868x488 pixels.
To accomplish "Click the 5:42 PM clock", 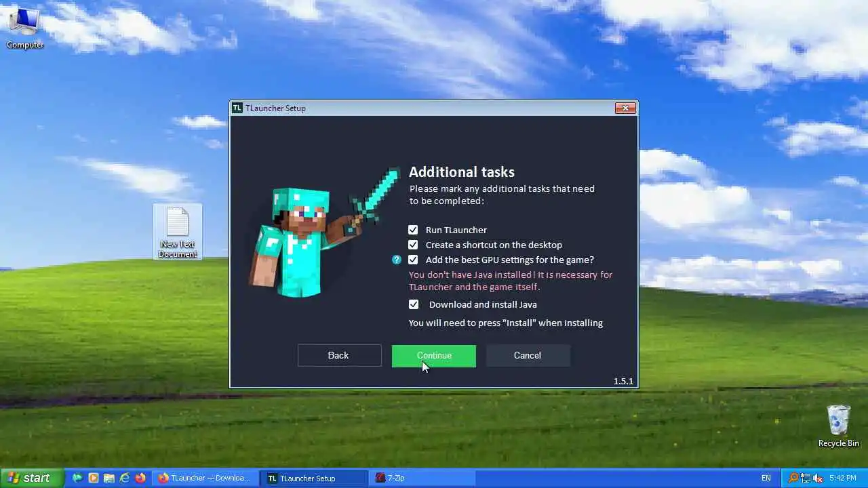I will coord(843,478).
